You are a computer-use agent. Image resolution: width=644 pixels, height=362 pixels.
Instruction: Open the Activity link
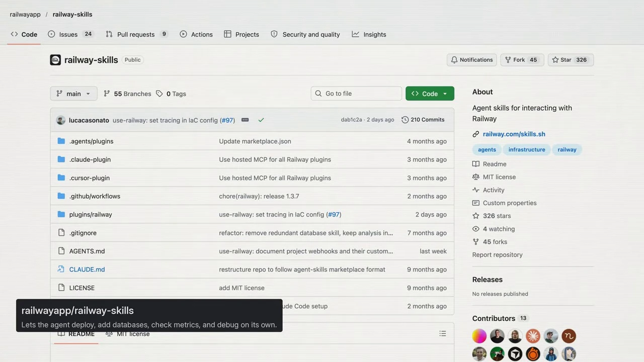point(489,190)
